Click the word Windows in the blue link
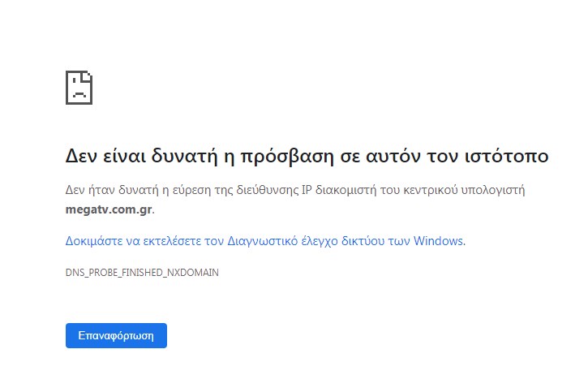The height and width of the screenshot is (388, 588). pos(438,241)
